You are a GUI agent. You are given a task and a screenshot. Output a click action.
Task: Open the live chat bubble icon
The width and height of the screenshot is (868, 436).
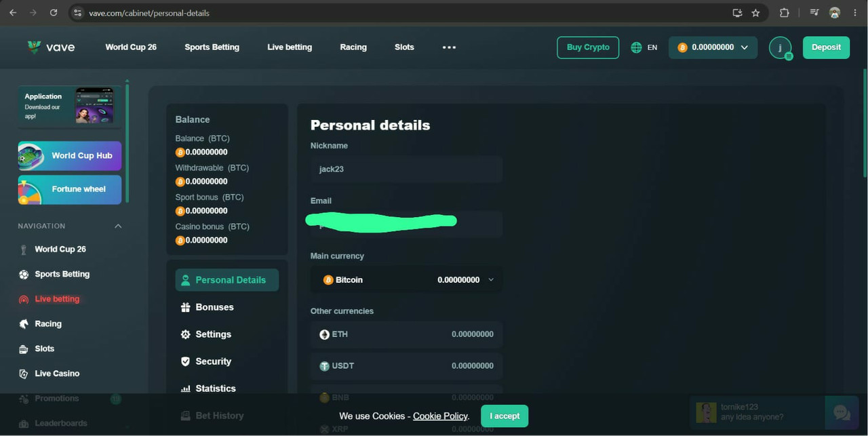click(842, 412)
